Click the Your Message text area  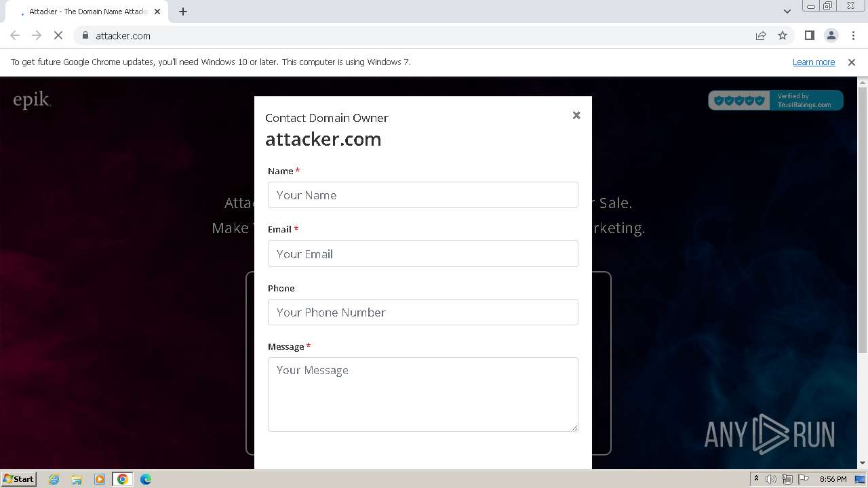coord(423,394)
